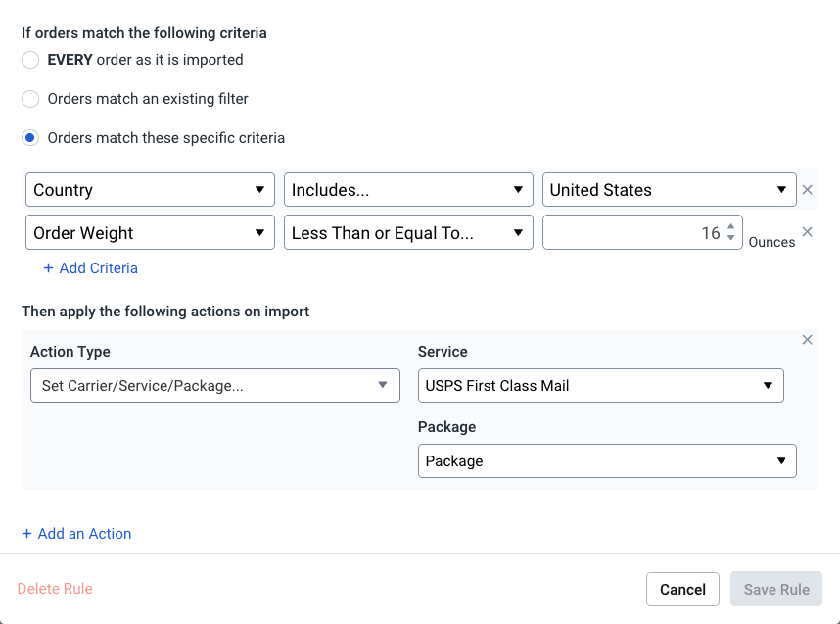Open the Country criteria field dropdown
The image size is (840, 624).
150,190
